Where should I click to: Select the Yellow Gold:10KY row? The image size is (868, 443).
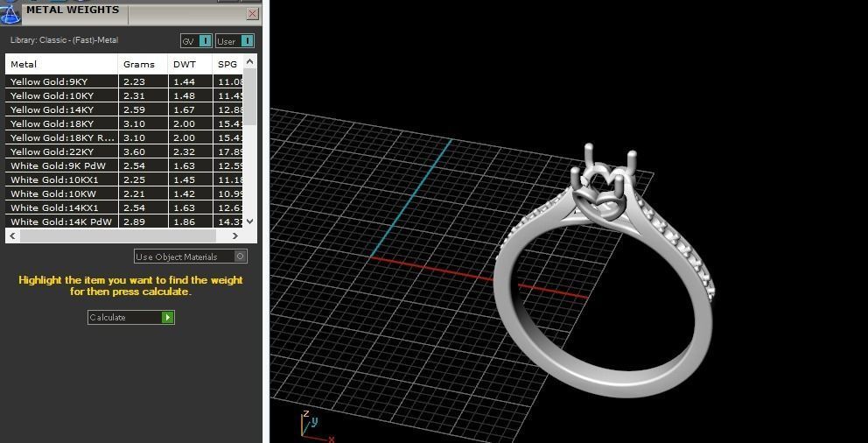pos(124,95)
